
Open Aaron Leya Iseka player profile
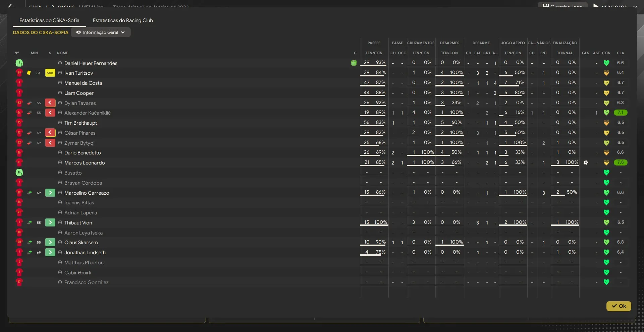[84, 233]
